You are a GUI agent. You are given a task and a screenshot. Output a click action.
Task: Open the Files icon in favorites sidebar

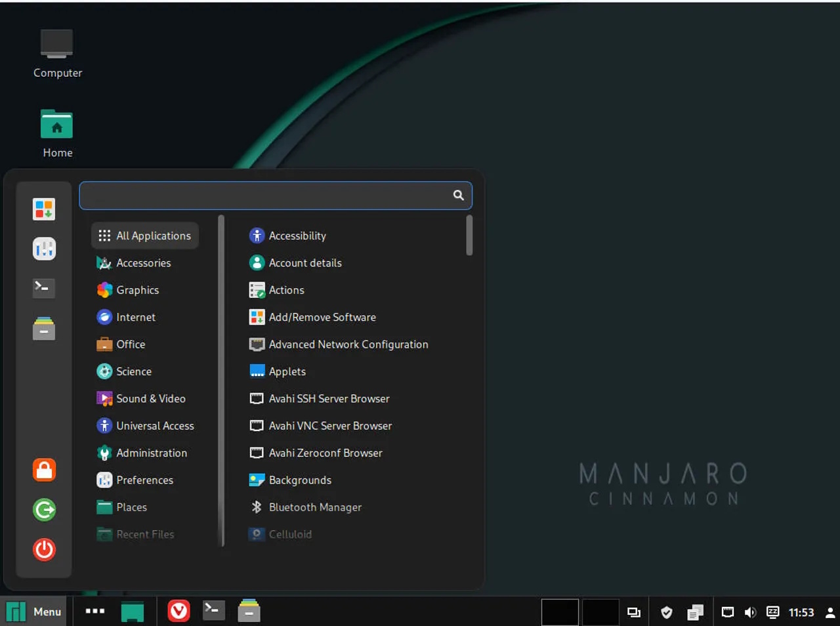point(44,329)
